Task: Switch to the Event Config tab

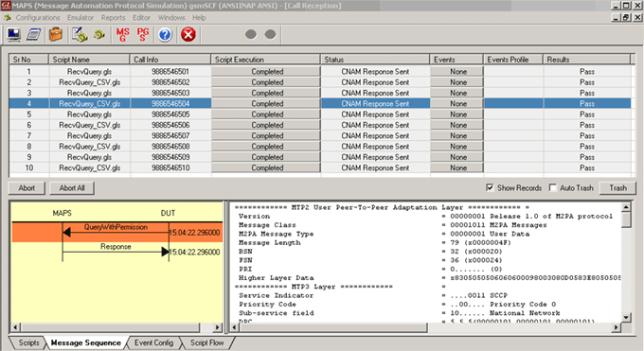Action: pos(153,342)
